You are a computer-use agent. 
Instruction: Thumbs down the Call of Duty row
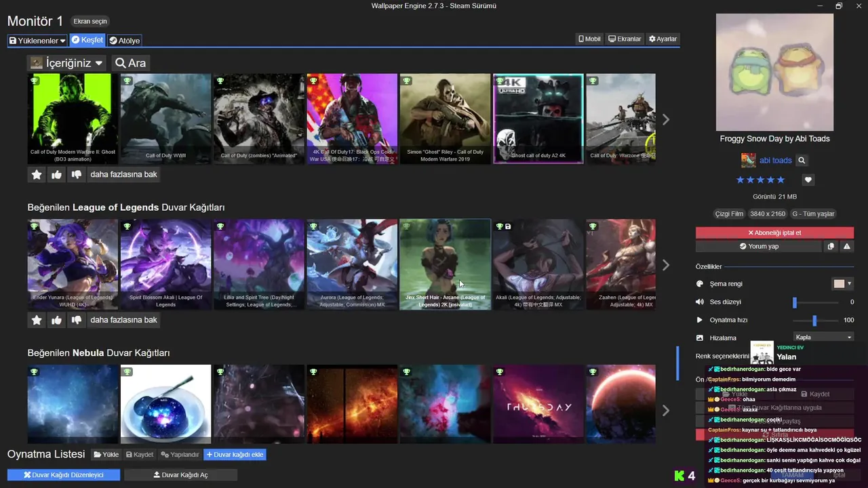[77, 175]
